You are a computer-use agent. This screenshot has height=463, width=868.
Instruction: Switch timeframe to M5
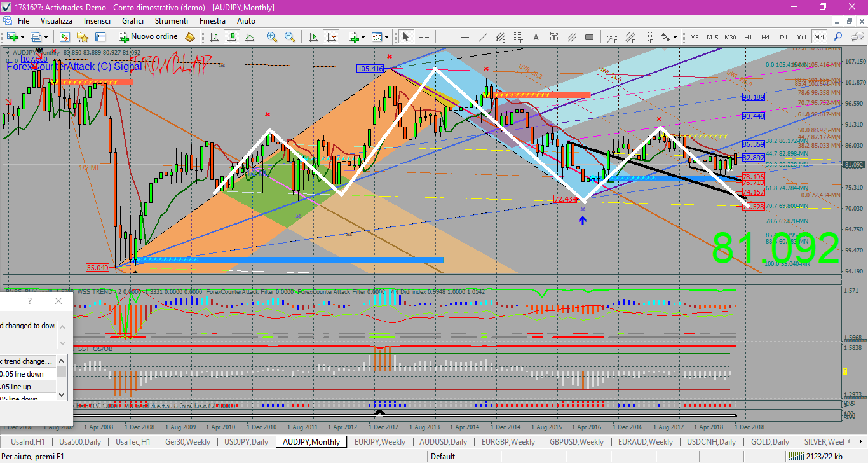tap(695, 37)
